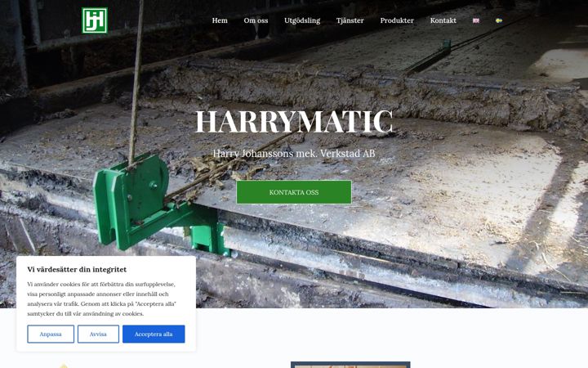Viewport: 588px width, 368px height.
Task: Switch language via the Swedish flag icon
Action: pos(499,20)
